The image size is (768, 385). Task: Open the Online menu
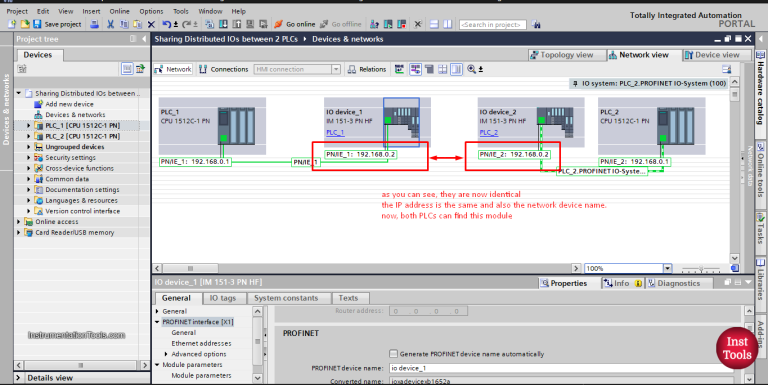point(120,11)
